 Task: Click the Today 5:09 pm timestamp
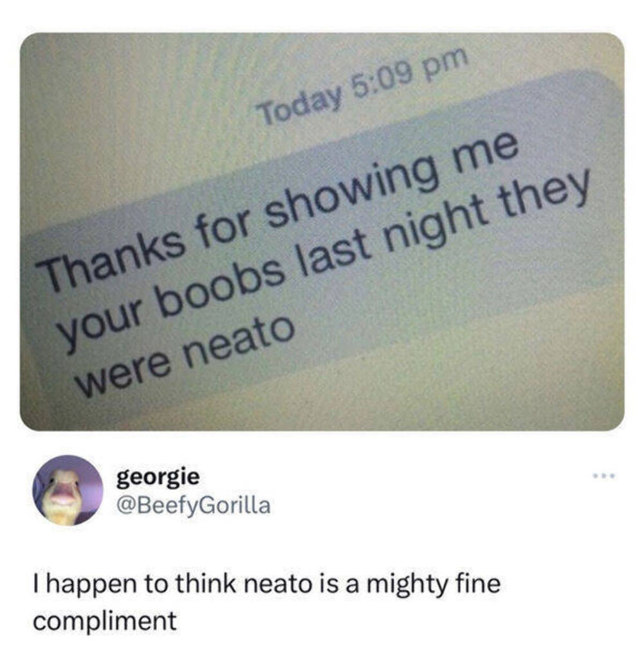pos(363,87)
